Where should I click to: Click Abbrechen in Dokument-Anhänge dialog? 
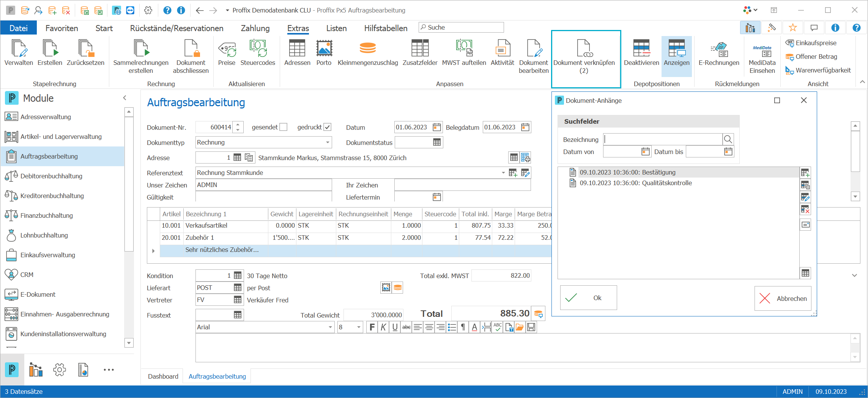click(x=783, y=299)
